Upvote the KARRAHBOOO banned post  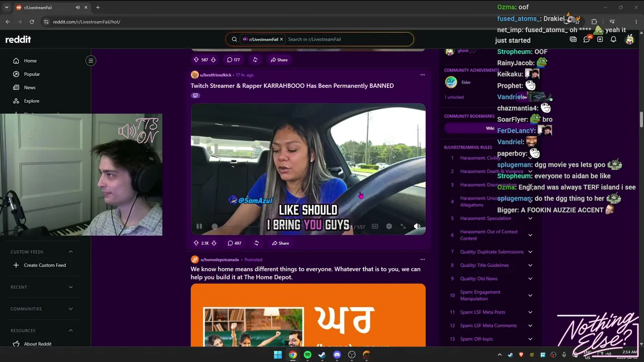click(x=196, y=243)
